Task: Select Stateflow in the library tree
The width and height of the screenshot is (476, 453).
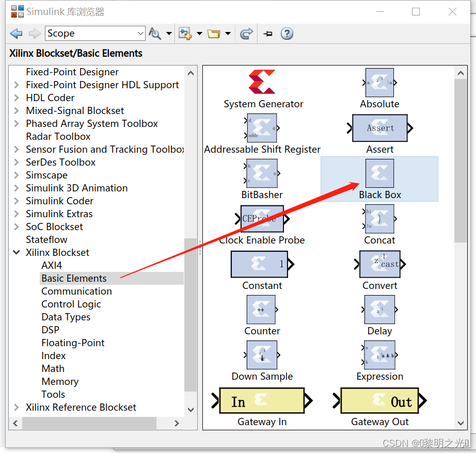Action: tap(46, 240)
